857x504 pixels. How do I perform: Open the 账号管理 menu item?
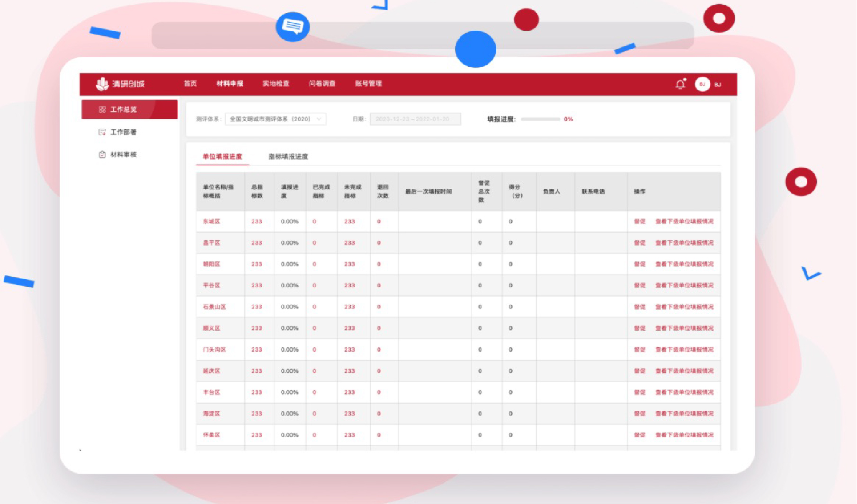click(368, 84)
